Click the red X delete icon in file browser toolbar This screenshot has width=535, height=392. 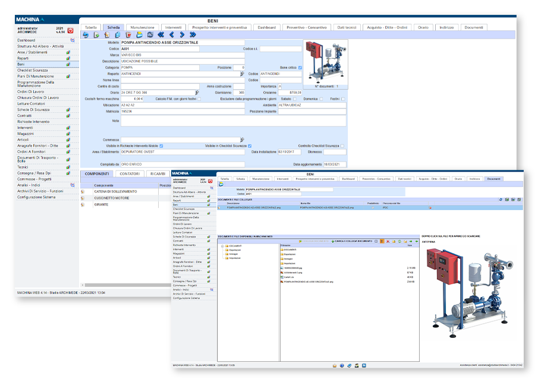coord(388,241)
